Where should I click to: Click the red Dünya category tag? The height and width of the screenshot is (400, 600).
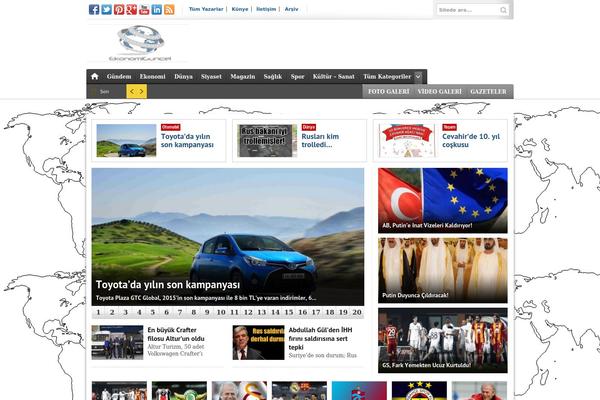point(308,127)
